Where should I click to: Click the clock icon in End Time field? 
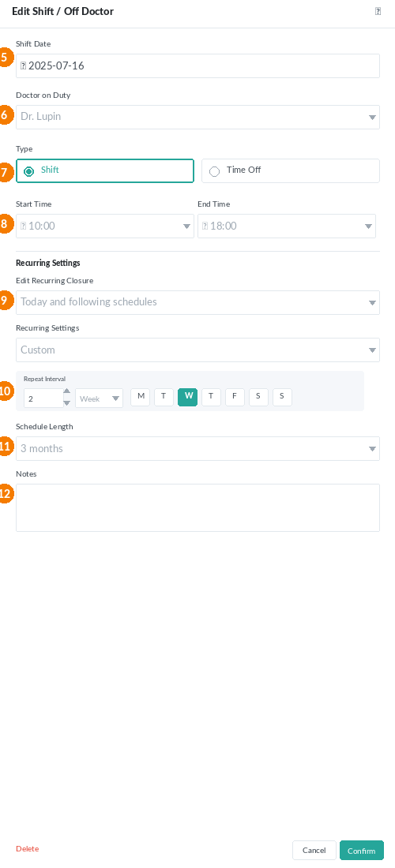(x=205, y=226)
